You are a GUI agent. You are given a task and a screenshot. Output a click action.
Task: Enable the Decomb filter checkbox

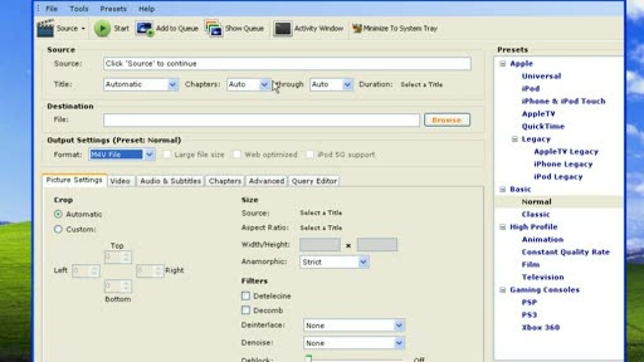246,310
